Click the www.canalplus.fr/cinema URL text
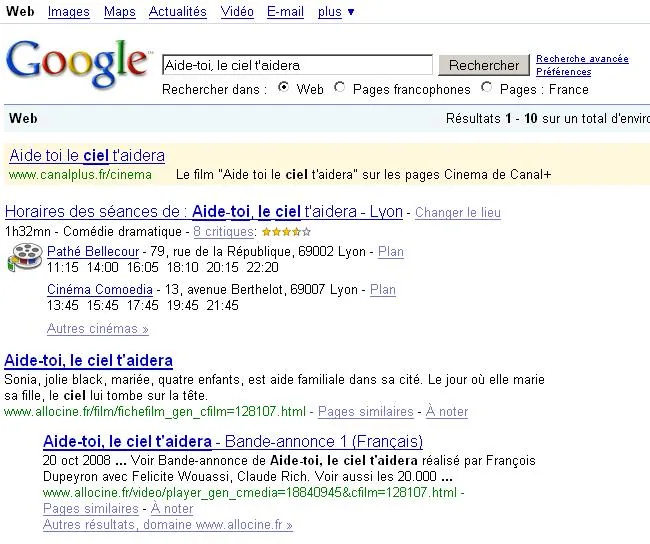The width and height of the screenshot is (650, 544). coord(80,175)
